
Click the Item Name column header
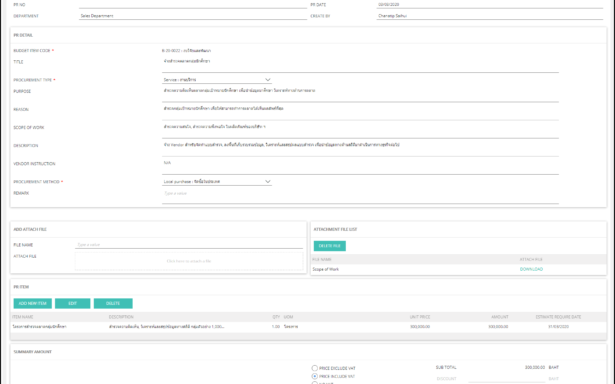pos(23,317)
